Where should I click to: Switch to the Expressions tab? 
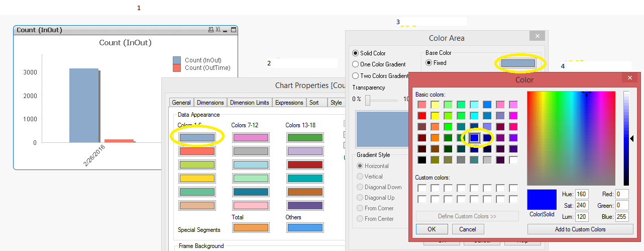(x=289, y=103)
